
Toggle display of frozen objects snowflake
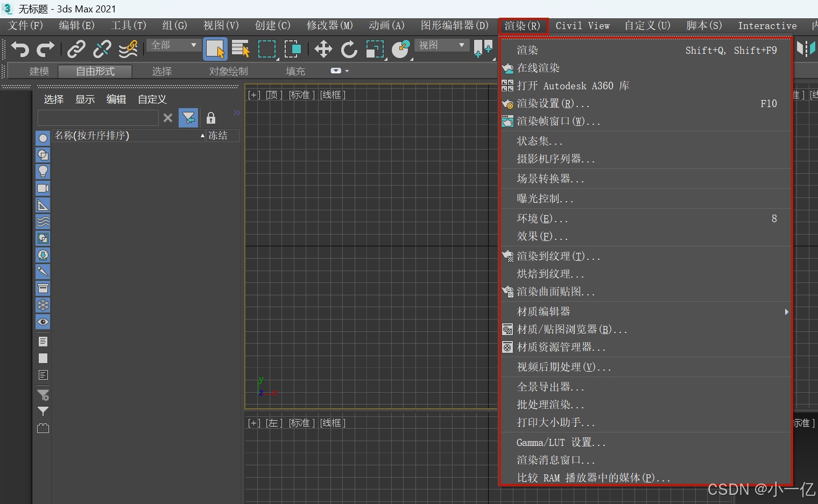click(x=43, y=305)
